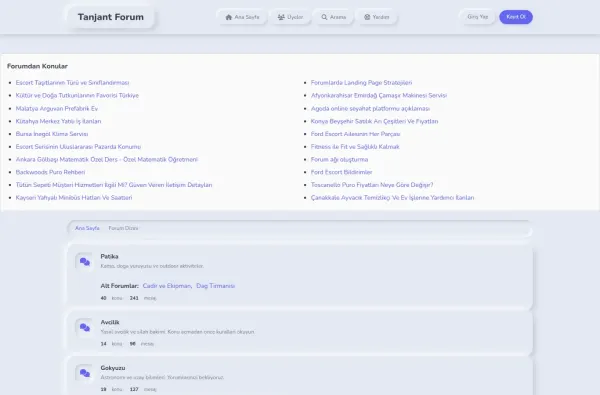Viewport: 600px width, 395px height.
Task: Click the members icon in Üyeler
Action: pyautogui.click(x=281, y=17)
